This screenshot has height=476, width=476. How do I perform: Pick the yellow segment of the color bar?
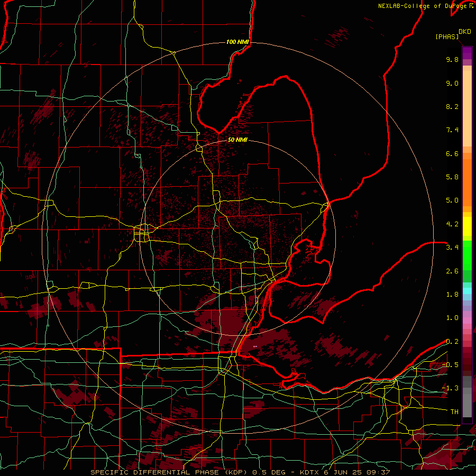point(467,226)
